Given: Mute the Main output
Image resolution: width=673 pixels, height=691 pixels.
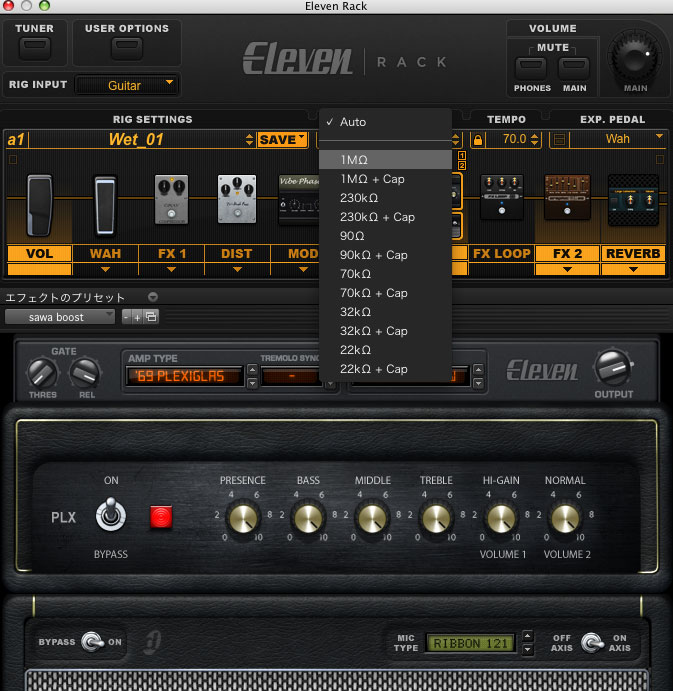Looking at the screenshot, I should point(574,67).
